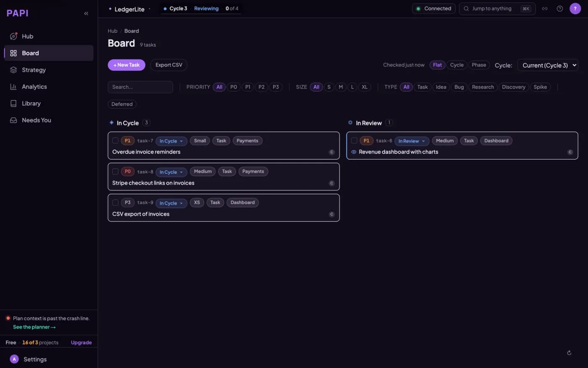Screen dimensions: 588x368
Task: Open the In Review status dropdown on task-6
Action: pyautogui.click(x=412, y=141)
